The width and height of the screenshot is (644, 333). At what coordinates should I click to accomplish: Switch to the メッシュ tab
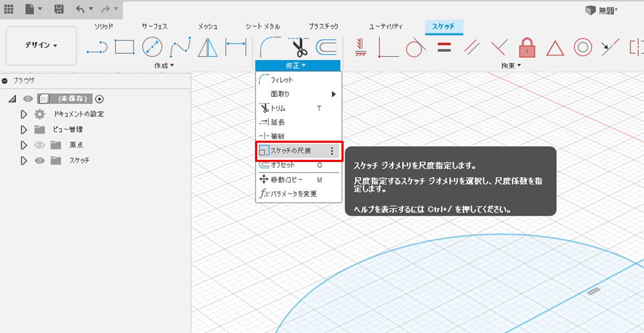pos(208,26)
